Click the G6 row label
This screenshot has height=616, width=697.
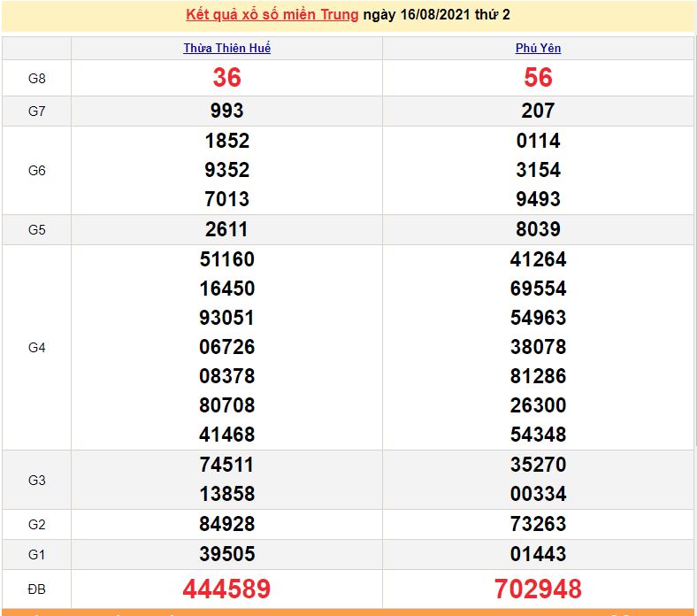coord(36,170)
